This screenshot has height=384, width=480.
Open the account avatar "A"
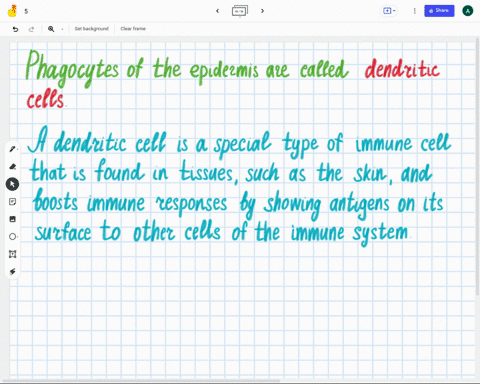(467, 11)
